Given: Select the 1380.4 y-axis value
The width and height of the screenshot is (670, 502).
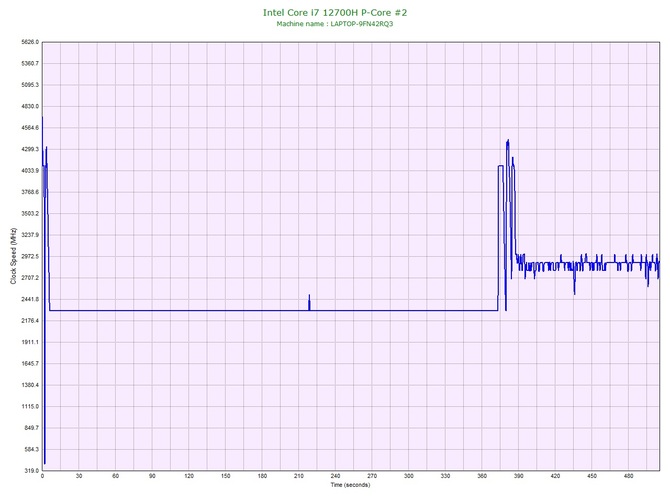Looking at the screenshot, I should click(x=30, y=385).
